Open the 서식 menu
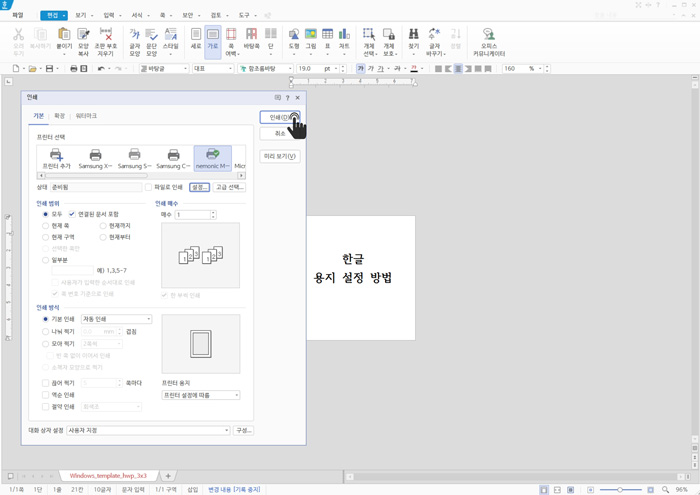This screenshot has width=700, height=495. pyautogui.click(x=137, y=15)
